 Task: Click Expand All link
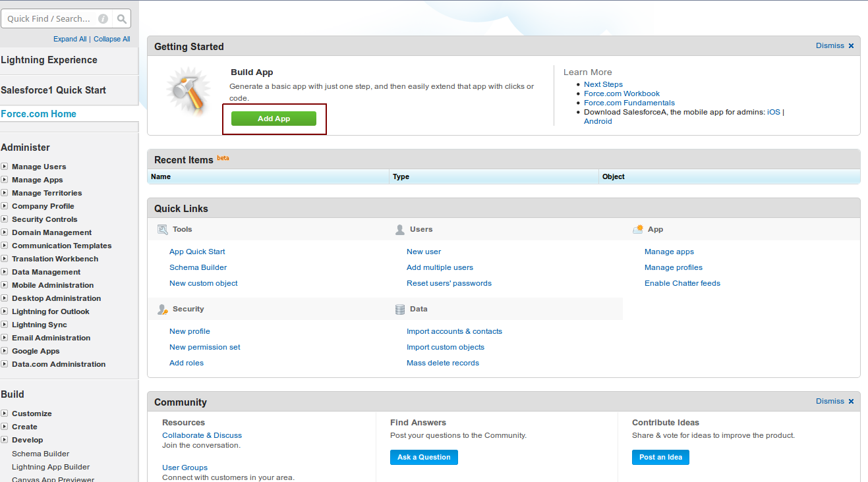(x=70, y=40)
